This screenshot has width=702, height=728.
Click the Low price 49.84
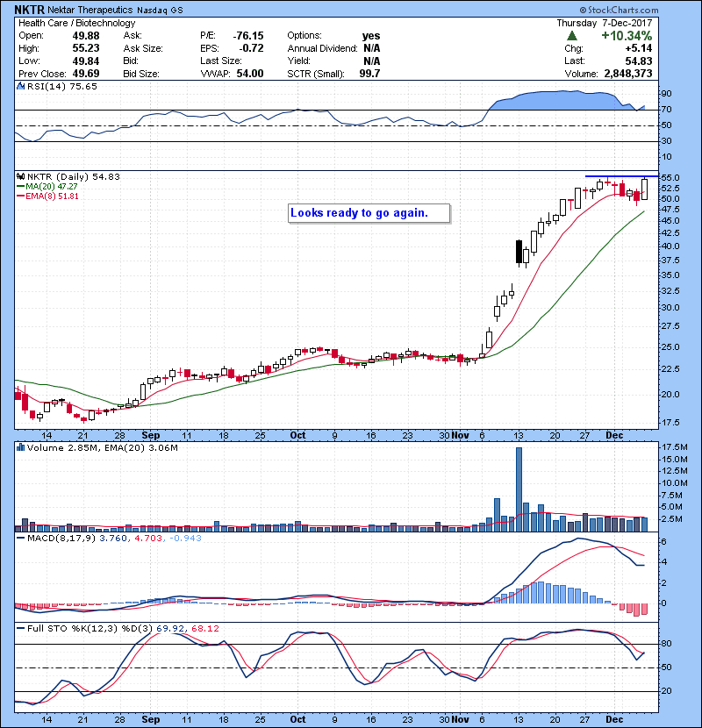pyautogui.click(x=86, y=61)
